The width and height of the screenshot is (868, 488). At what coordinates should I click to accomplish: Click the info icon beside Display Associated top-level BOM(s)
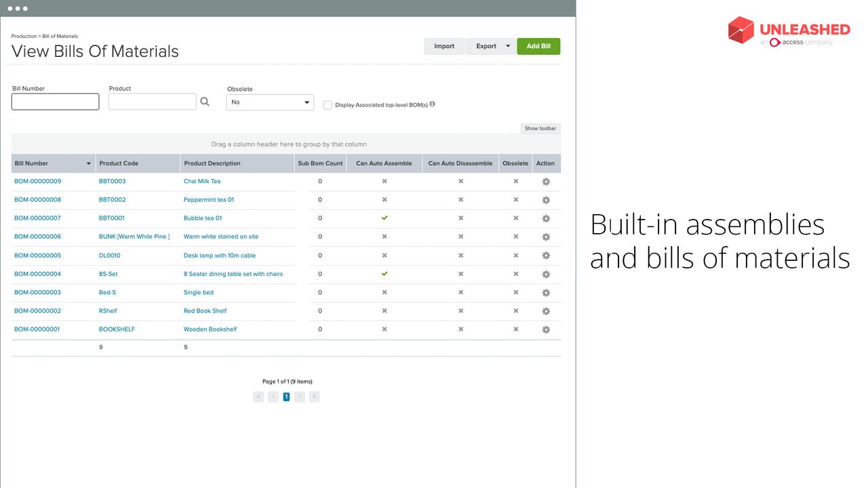[433, 104]
